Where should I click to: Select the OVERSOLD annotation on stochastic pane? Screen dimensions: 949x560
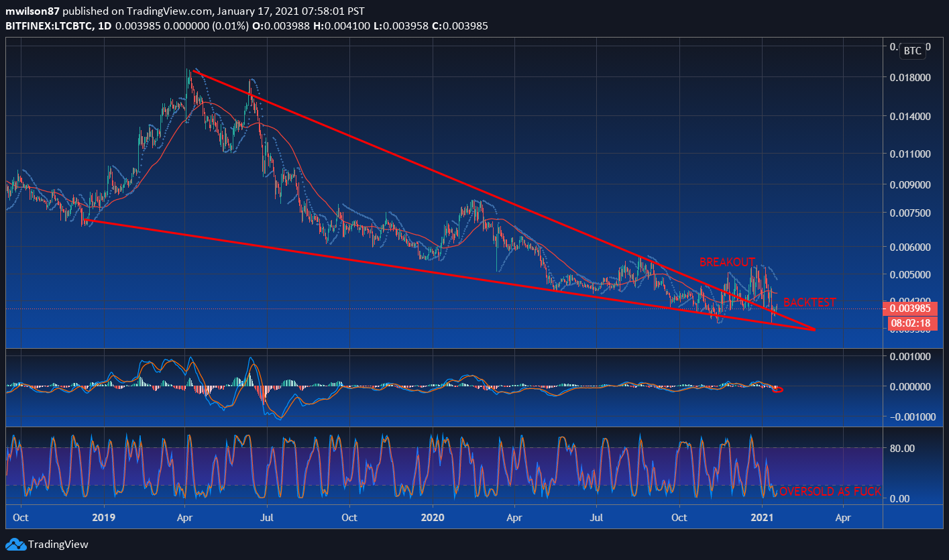pyautogui.click(x=830, y=492)
